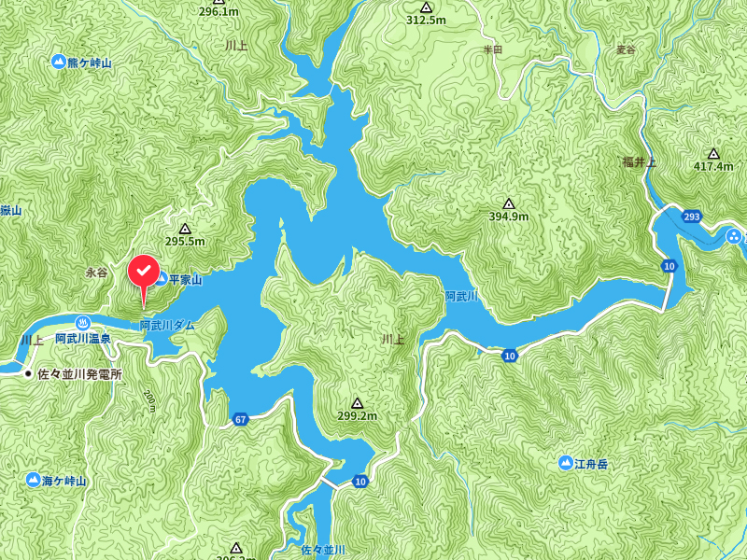Open the 阿武川温泉 hot spring icon
The width and height of the screenshot is (747, 560).
(x=83, y=323)
